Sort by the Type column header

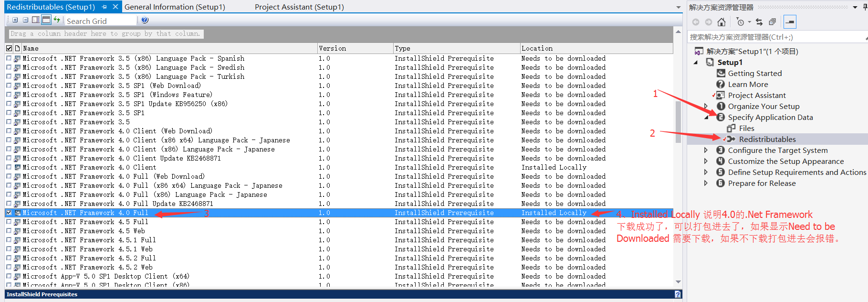pyautogui.click(x=457, y=48)
